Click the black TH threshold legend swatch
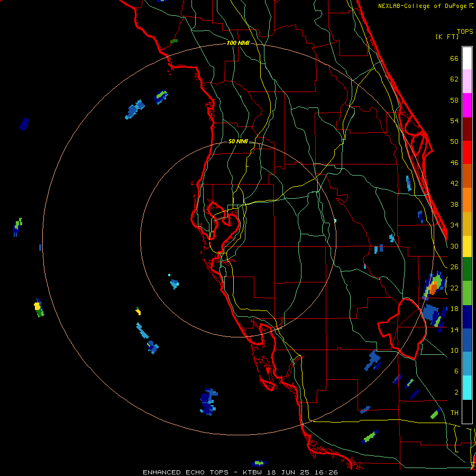 (x=467, y=411)
